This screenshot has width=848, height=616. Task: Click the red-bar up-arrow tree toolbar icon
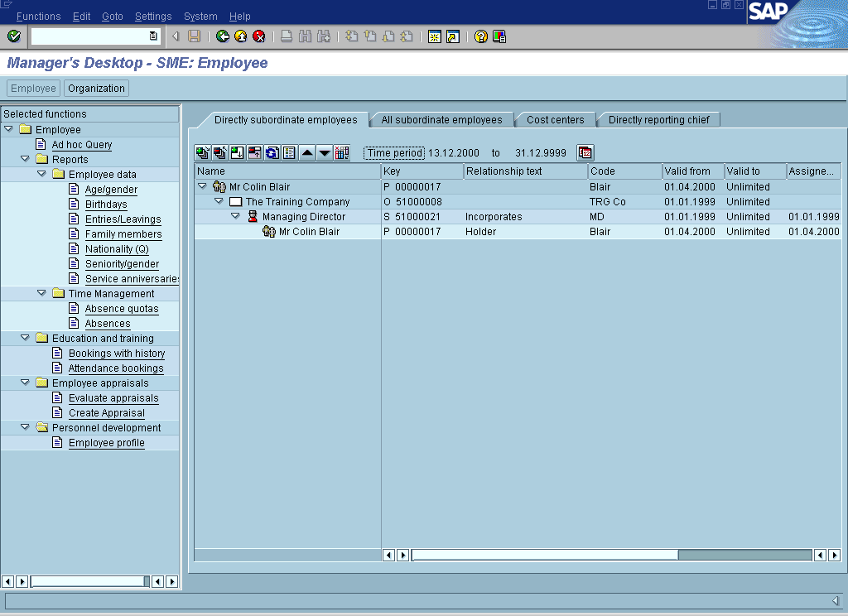coord(255,153)
